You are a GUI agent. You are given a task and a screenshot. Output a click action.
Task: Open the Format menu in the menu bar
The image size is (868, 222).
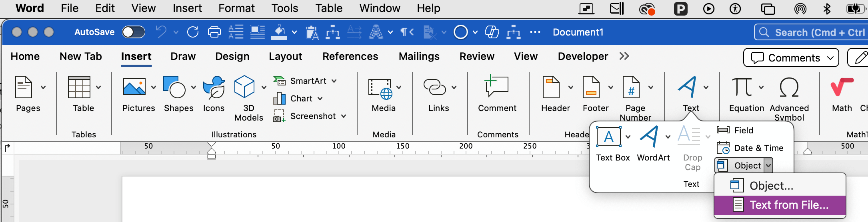(x=236, y=8)
